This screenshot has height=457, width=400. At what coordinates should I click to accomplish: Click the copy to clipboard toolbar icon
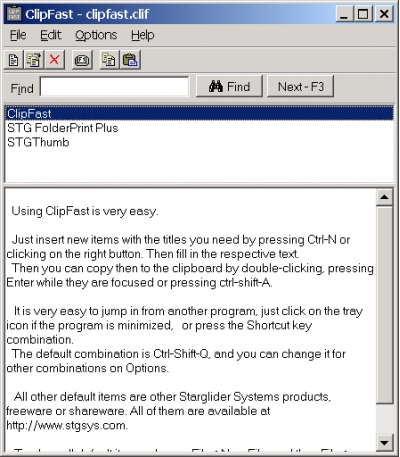109,60
